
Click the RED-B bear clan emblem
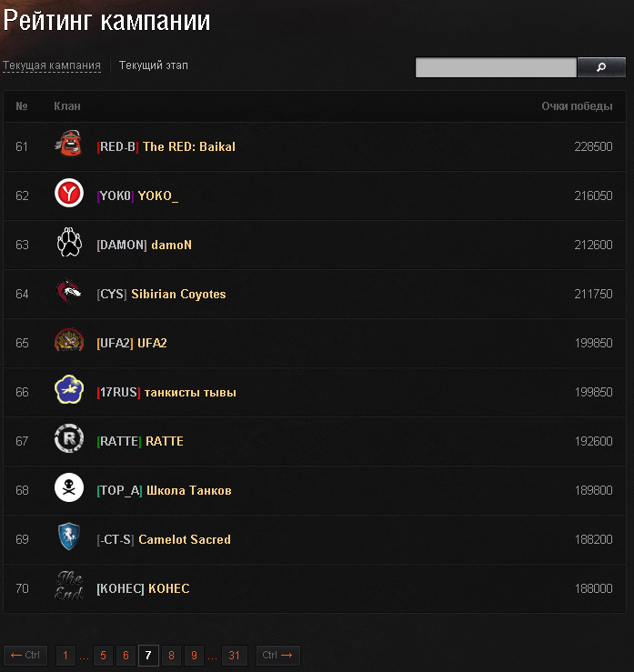68,144
